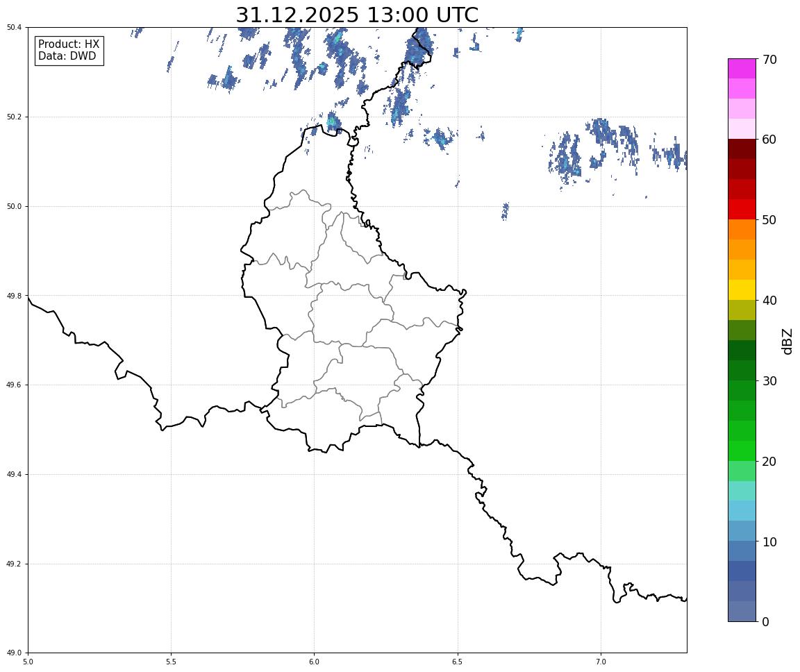Click the title "31.12.2025 13:00 UTC"
The image size is (800, 672).
pos(357,15)
